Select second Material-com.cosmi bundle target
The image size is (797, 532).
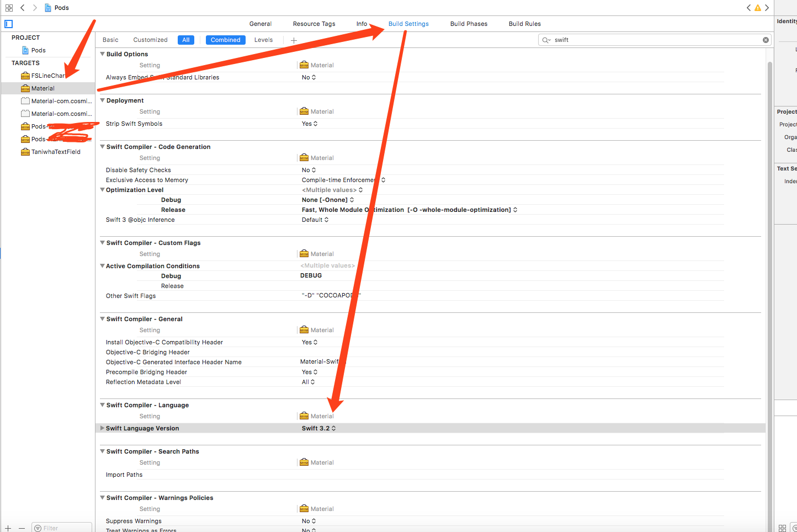(57, 114)
